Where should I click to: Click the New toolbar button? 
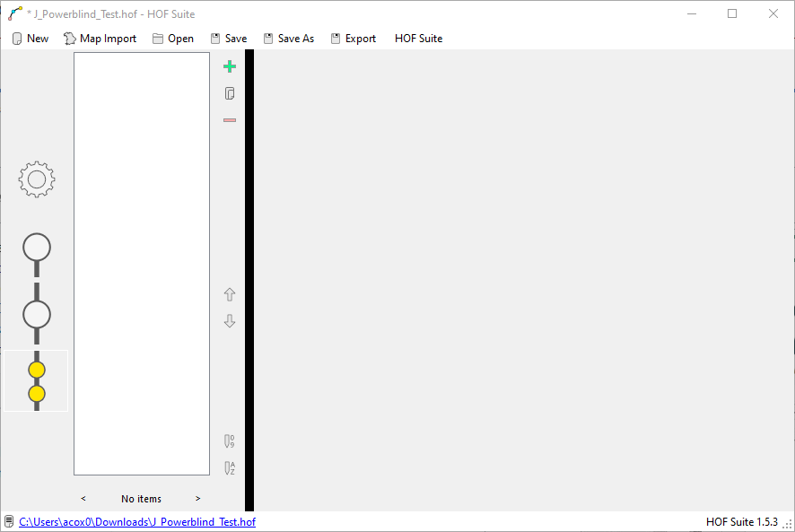coord(30,39)
